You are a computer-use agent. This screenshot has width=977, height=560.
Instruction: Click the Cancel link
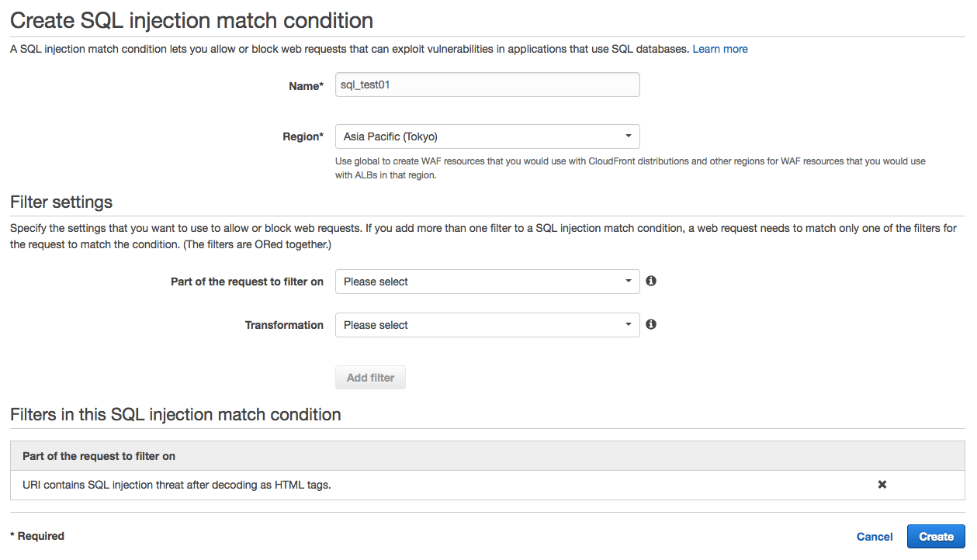point(875,537)
